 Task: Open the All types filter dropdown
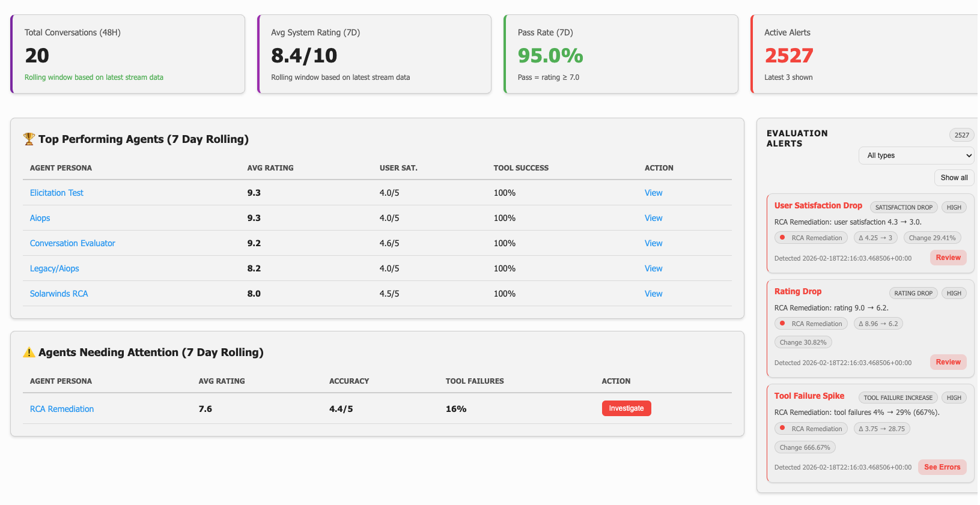pos(916,156)
